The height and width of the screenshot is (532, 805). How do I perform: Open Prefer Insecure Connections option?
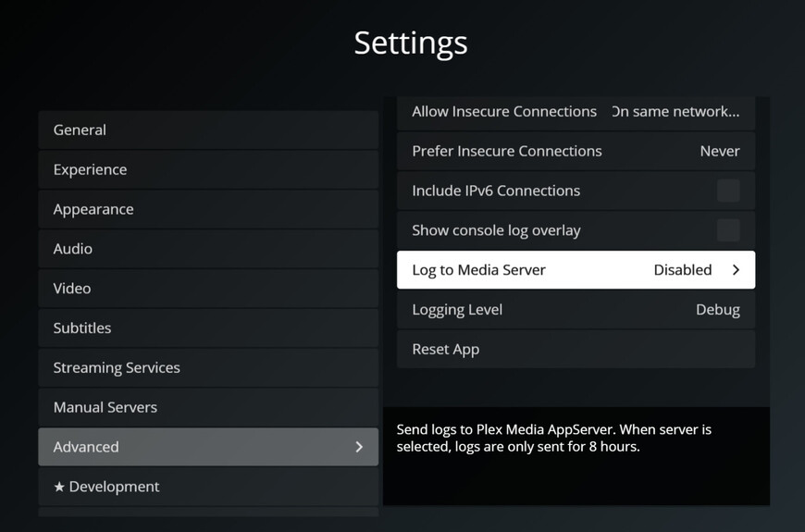pos(576,152)
